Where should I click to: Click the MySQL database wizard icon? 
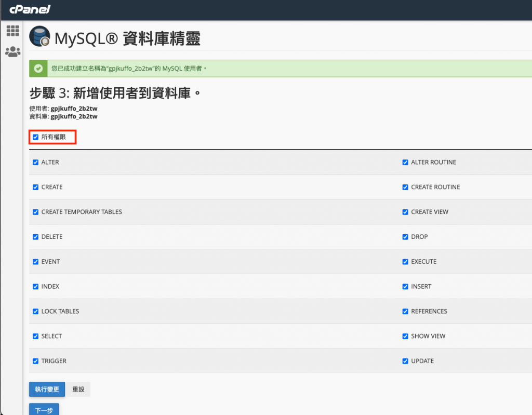point(39,36)
